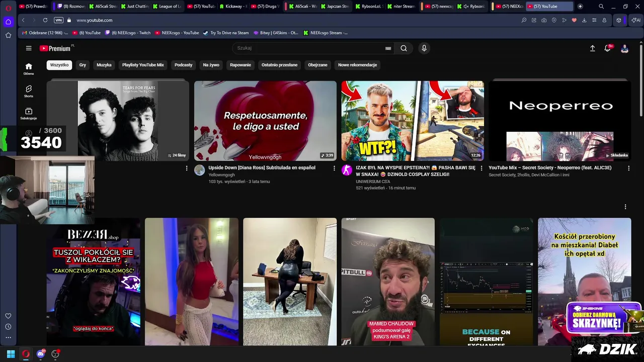Select the Gry filter chip
The width and height of the screenshot is (644, 362).
(x=83, y=65)
